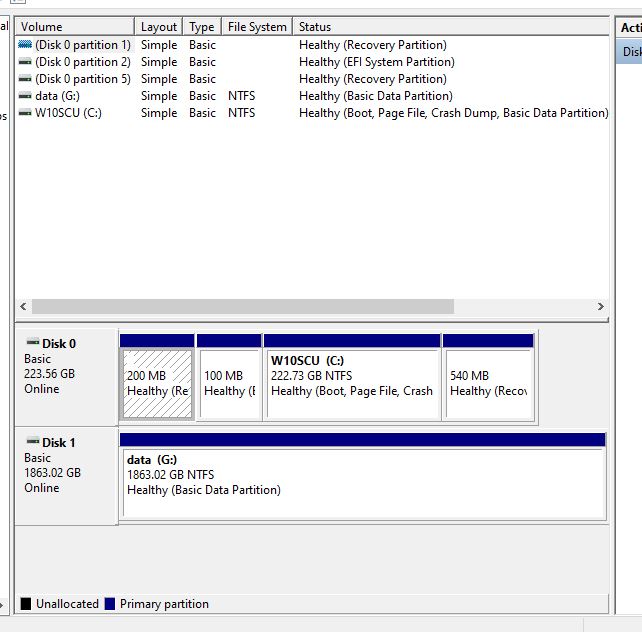Select the 540 MB recovery partition block
The image size is (642, 632).
pyautogui.click(x=488, y=377)
